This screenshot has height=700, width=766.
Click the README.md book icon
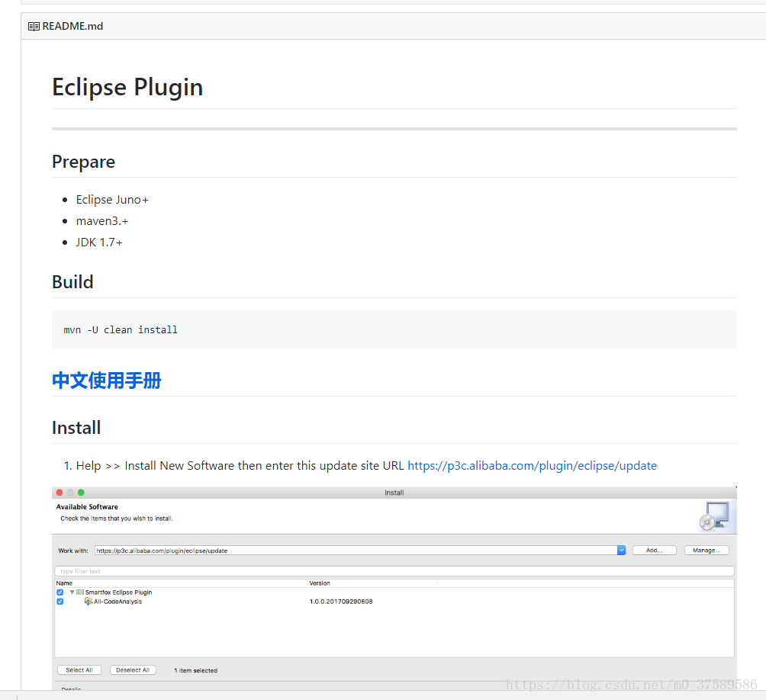[x=34, y=27]
